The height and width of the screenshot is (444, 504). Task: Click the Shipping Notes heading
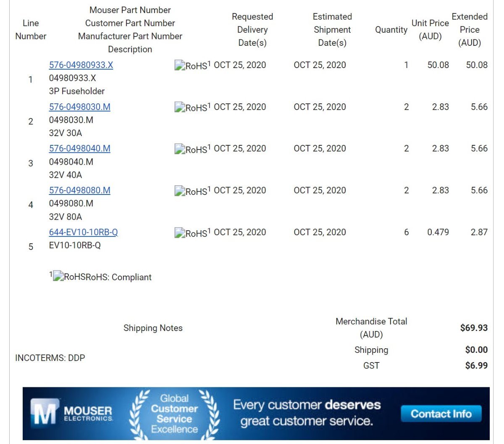point(153,328)
